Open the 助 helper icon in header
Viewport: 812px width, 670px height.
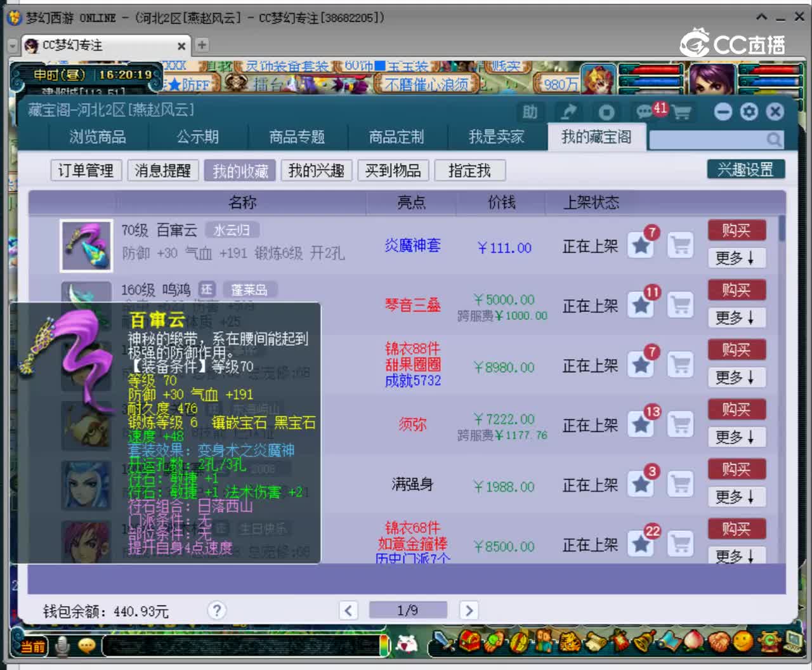pyautogui.click(x=530, y=112)
